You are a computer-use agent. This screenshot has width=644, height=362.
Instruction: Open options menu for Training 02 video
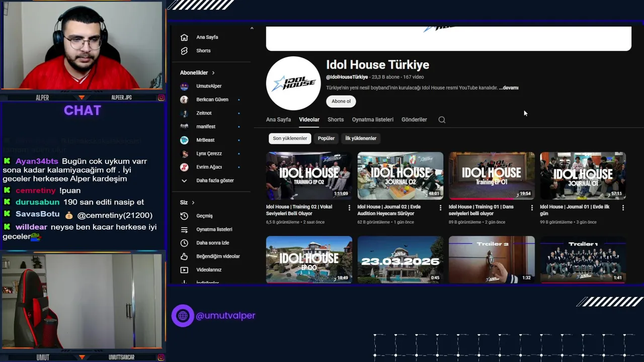click(x=349, y=207)
